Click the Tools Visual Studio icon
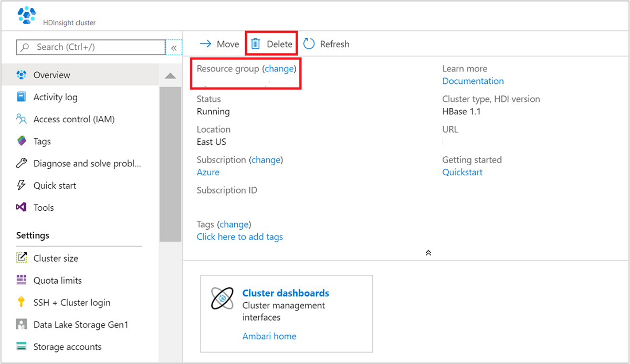Image resolution: width=630 pixels, height=364 pixels. pos(22,207)
